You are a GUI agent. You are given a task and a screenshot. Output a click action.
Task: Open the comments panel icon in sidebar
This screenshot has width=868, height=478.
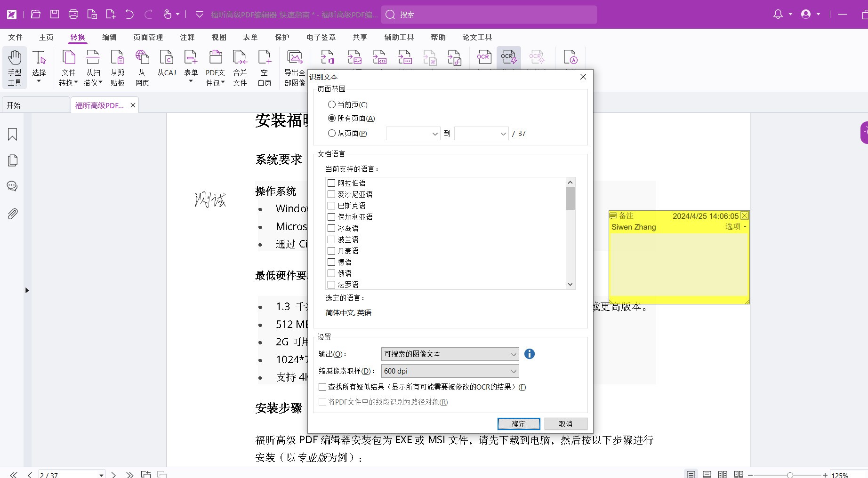tap(13, 186)
